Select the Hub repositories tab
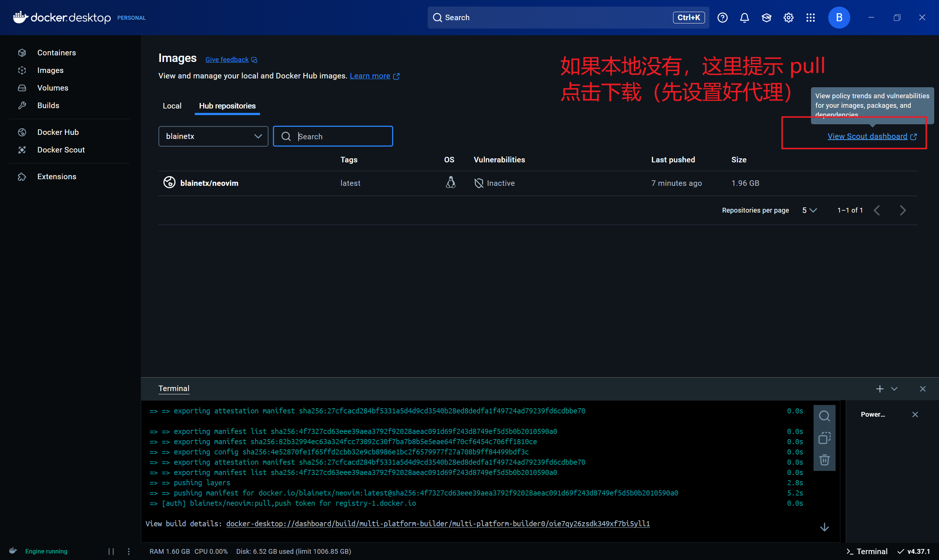The height and width of the screenshot is (560, 939). 227,106
